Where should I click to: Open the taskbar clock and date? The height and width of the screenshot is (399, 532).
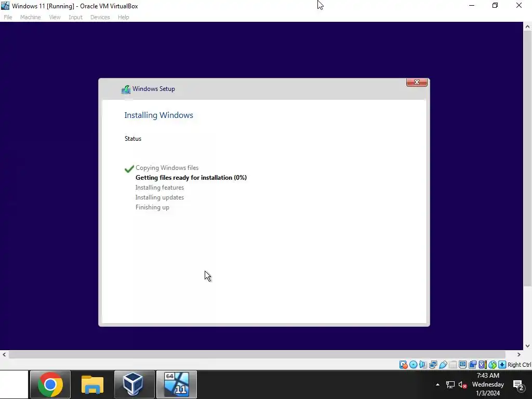tap(488, 384)
